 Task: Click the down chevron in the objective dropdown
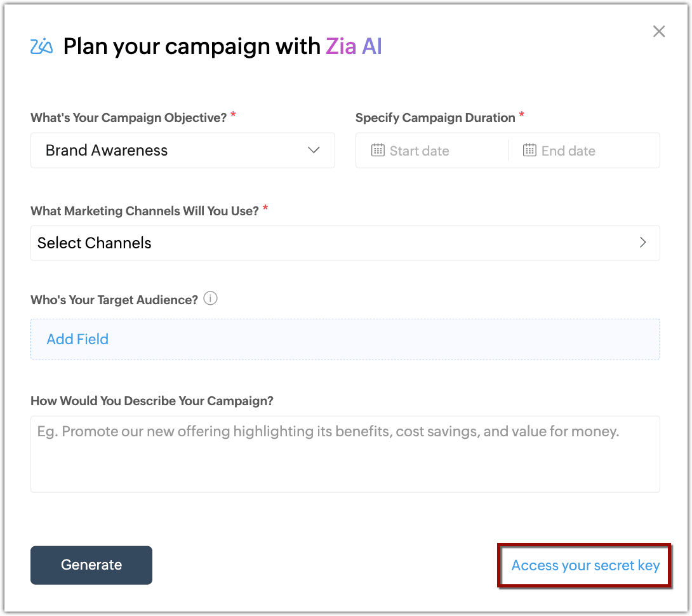(314, 151)
